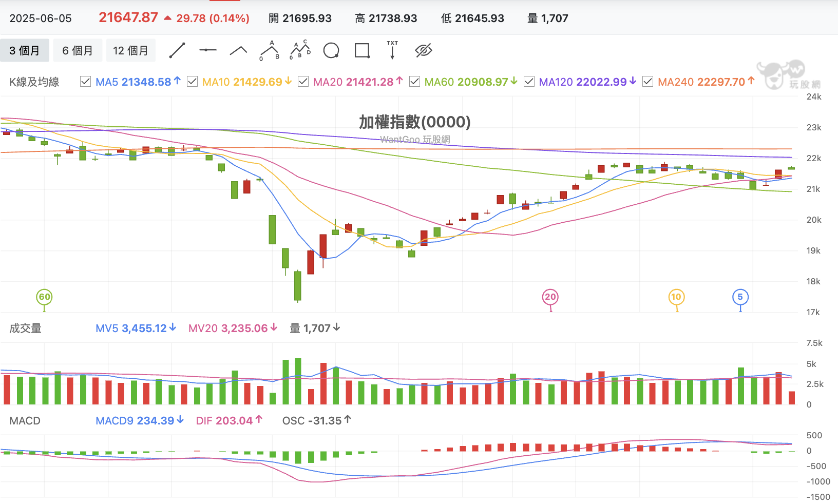The height and width of the screenshot is (504, 838).
Task: Select the trend line drawing tool
Action: tap(177, 50)
